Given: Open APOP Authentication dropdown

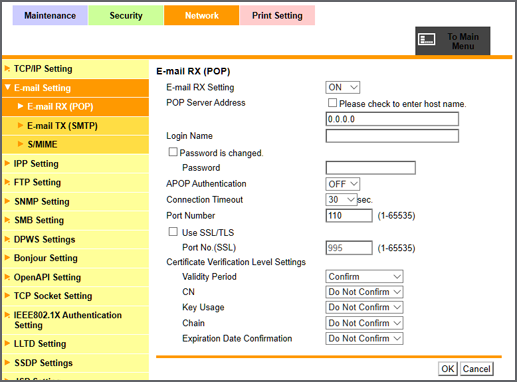Looking at the screenshot, I should pyautogui.click(x=343, y=184).
